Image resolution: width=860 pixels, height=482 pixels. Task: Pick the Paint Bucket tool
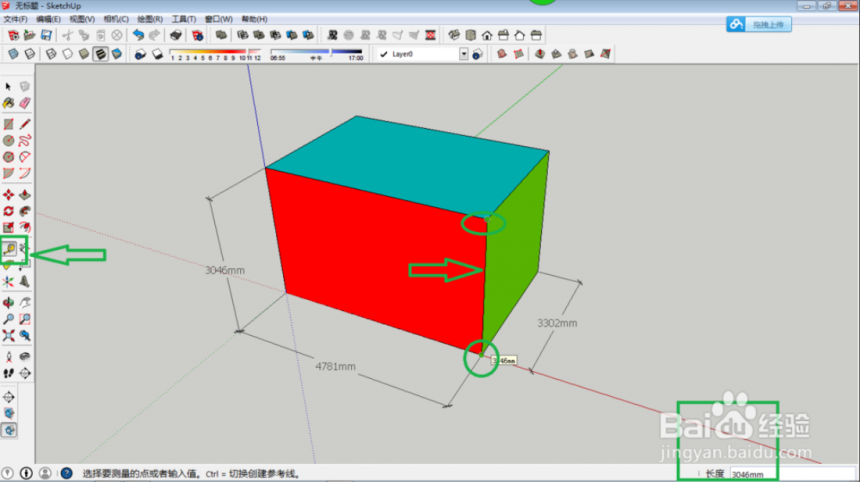tap(8, 103)
